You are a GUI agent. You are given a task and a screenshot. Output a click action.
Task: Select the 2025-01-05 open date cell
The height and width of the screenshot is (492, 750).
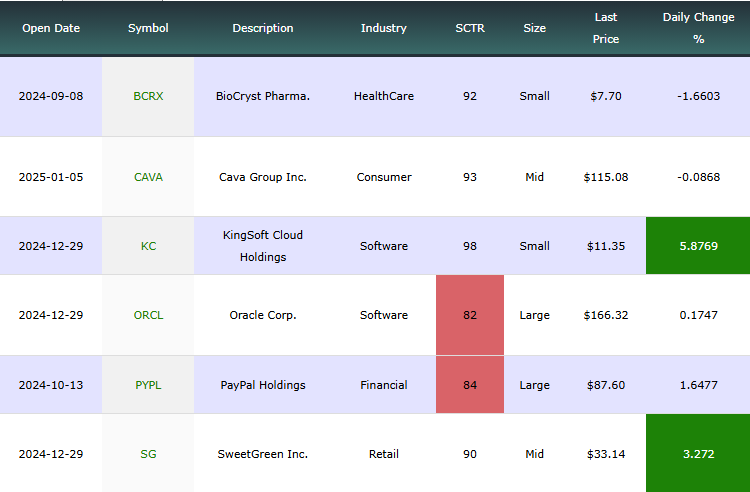point(51,177)
